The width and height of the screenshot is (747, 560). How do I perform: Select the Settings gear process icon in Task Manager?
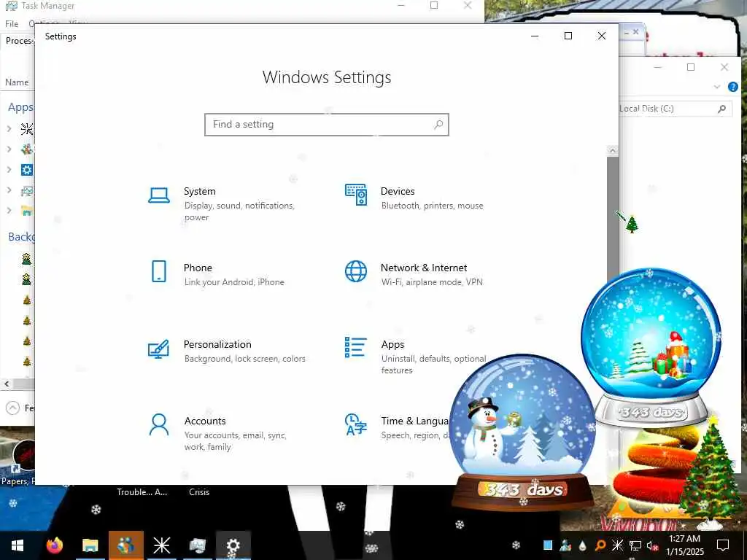pos(27,169)
